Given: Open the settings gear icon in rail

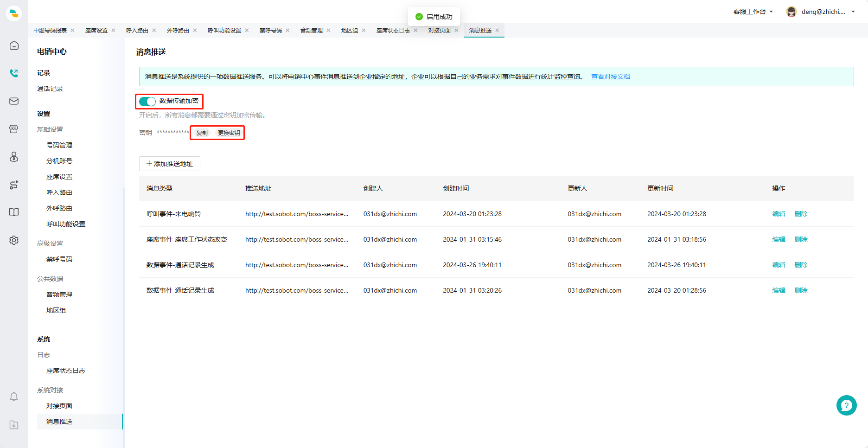Looking at the screenshot, I should 14,240.
